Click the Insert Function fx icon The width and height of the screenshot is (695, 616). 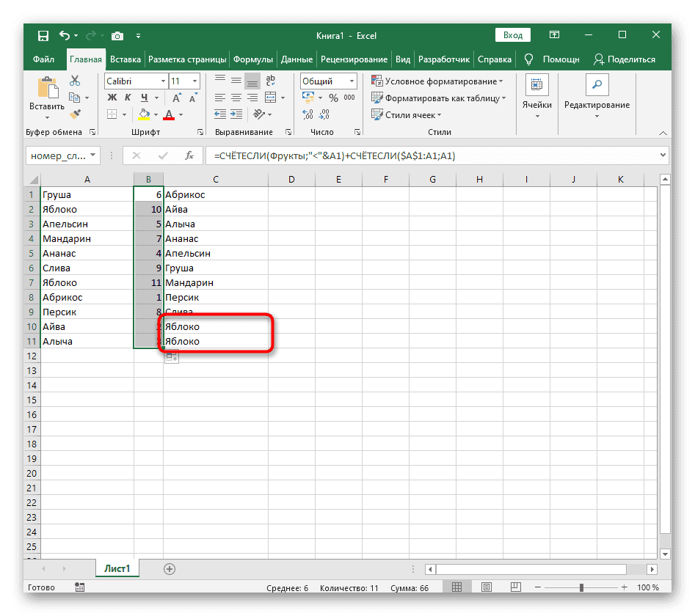pos(189,155)
